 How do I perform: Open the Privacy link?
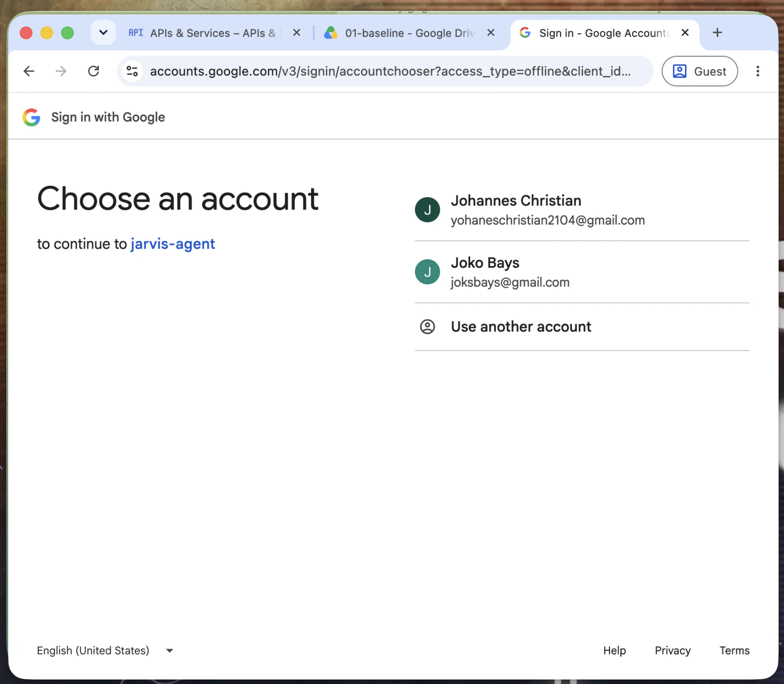tap(673, 651)
